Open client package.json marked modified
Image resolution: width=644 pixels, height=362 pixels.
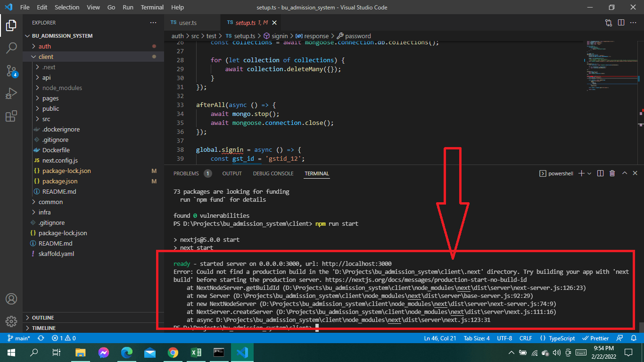[93, 181]
